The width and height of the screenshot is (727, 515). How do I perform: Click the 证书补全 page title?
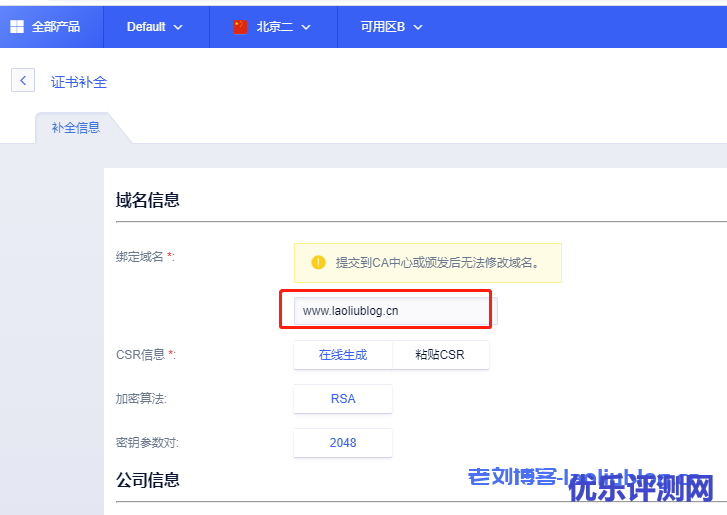coord(79,82)
